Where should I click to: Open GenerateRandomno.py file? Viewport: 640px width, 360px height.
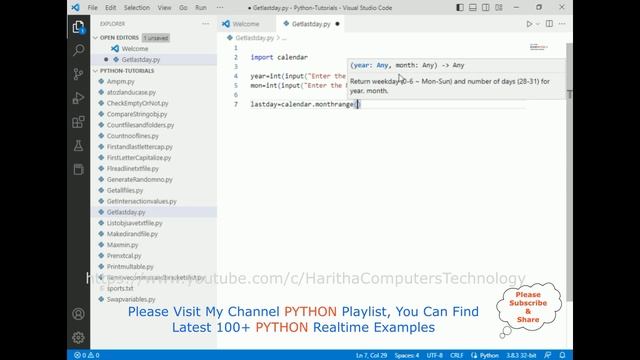pos(140,180)
